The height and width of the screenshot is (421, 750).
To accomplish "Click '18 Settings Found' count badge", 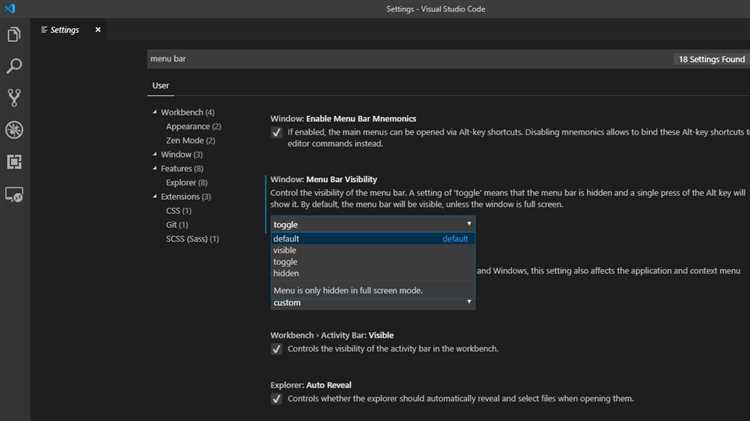I will 712,59.
